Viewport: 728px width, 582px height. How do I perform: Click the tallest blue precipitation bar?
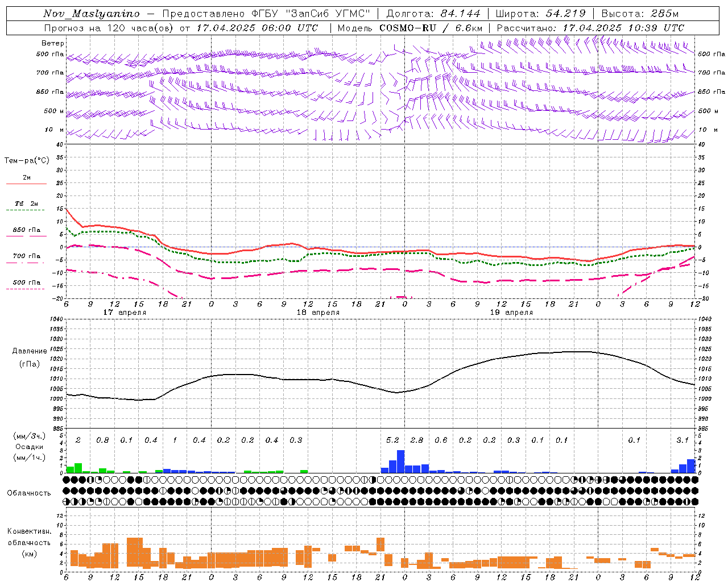tap(401, 462)
